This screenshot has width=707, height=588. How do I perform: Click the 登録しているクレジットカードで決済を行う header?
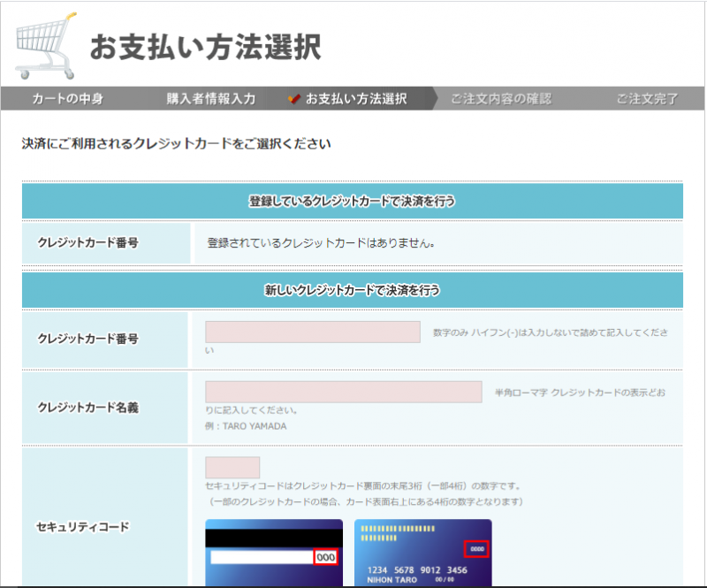click(x=353, y=202)
